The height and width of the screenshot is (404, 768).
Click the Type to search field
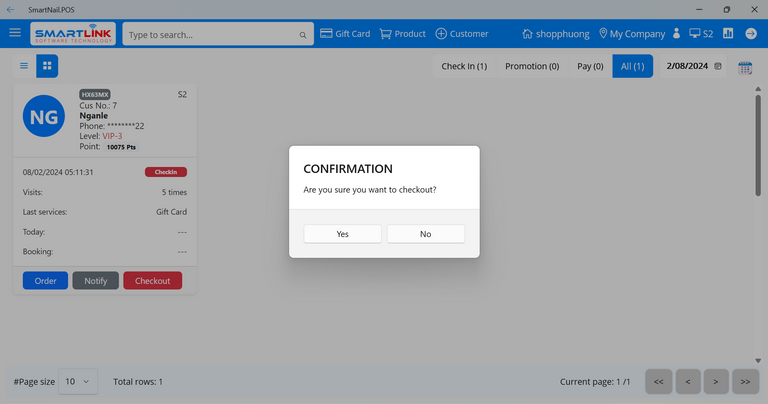(210, 35)
